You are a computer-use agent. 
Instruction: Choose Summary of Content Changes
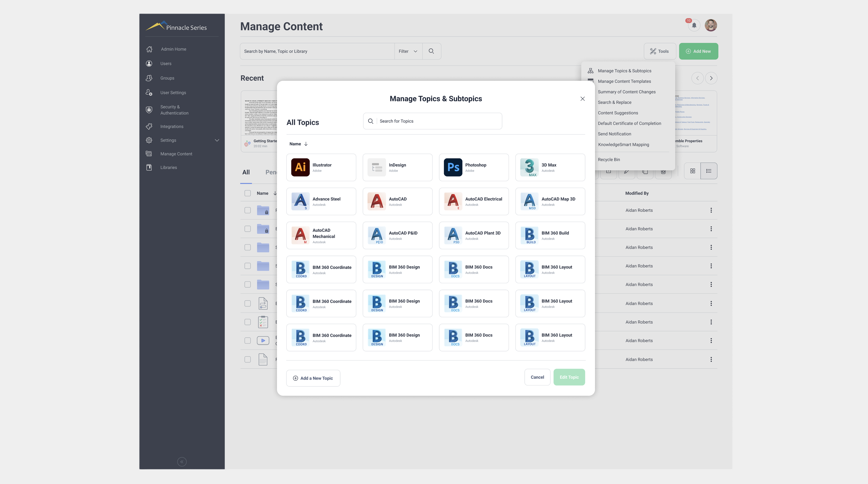click(x=627, y=92)
